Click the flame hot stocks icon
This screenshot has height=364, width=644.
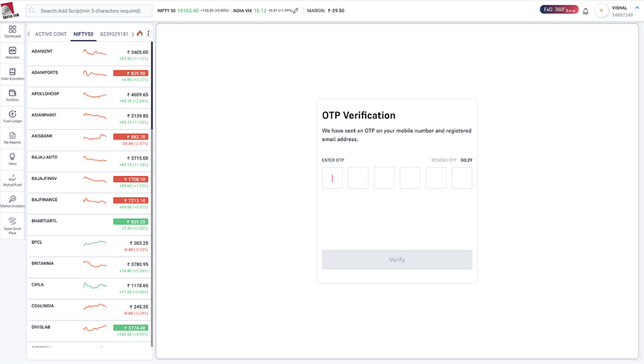coord(140,34)
